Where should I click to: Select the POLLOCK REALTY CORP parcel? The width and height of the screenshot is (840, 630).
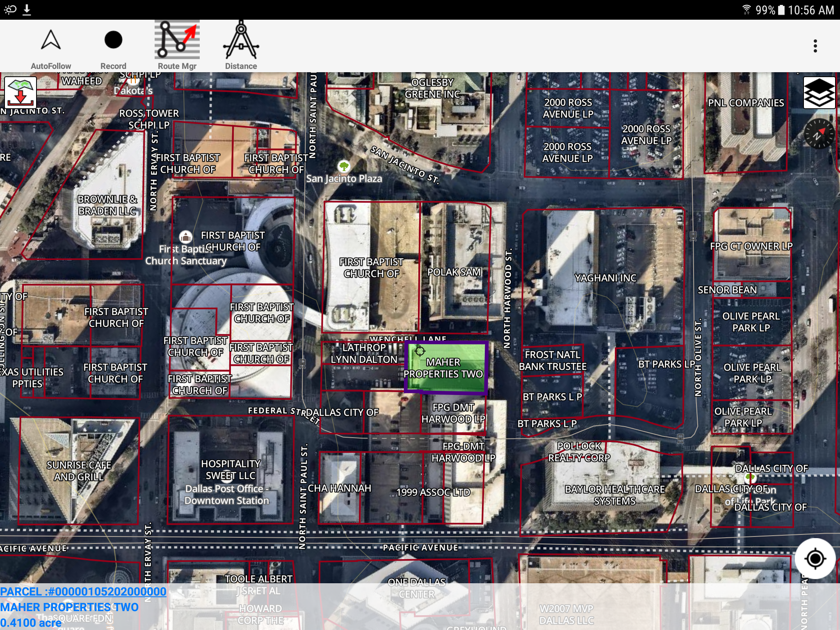click(x=579, y=452)
